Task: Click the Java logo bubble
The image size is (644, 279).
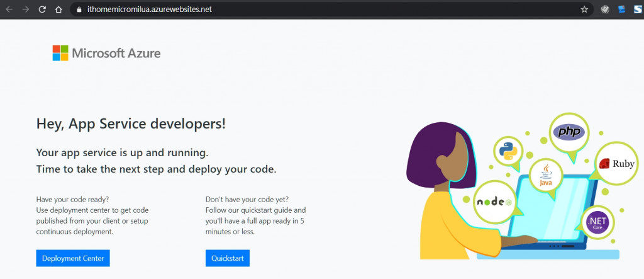Action: tap(546, 176)
